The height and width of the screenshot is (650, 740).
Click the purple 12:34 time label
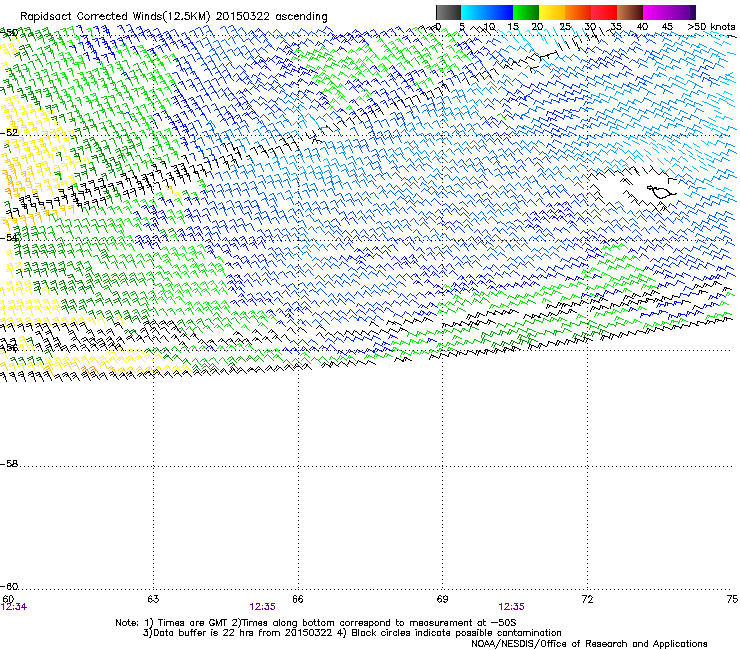click(14, 607)
